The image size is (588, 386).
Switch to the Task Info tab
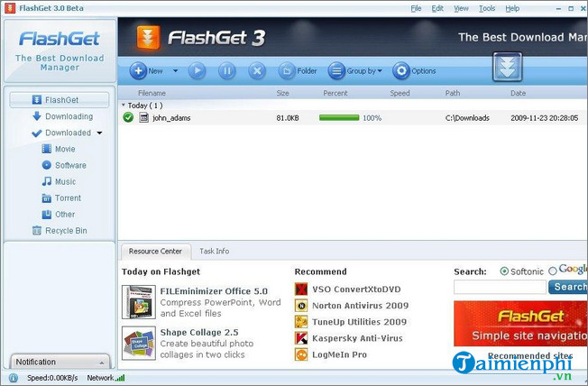(214, 251)
